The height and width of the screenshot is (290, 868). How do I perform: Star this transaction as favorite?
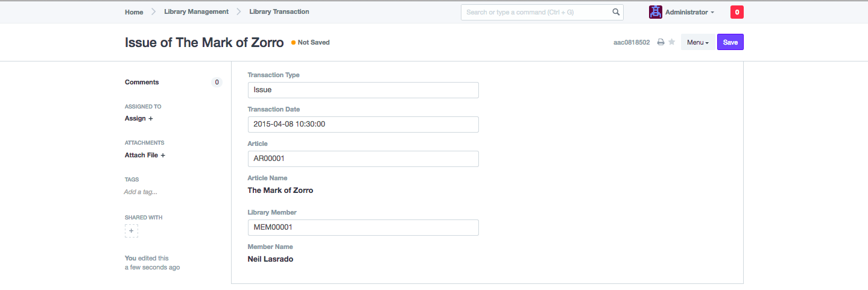click(x=671, y=42)
